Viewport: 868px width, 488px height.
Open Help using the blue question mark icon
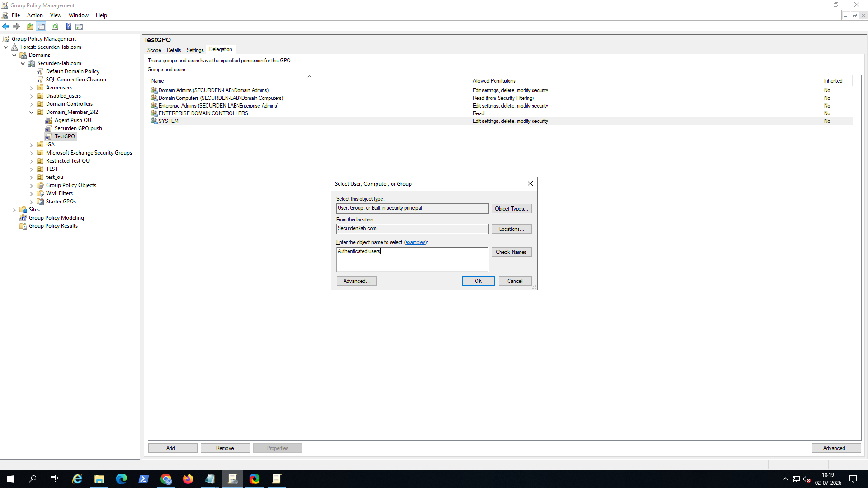pos(69,27)
